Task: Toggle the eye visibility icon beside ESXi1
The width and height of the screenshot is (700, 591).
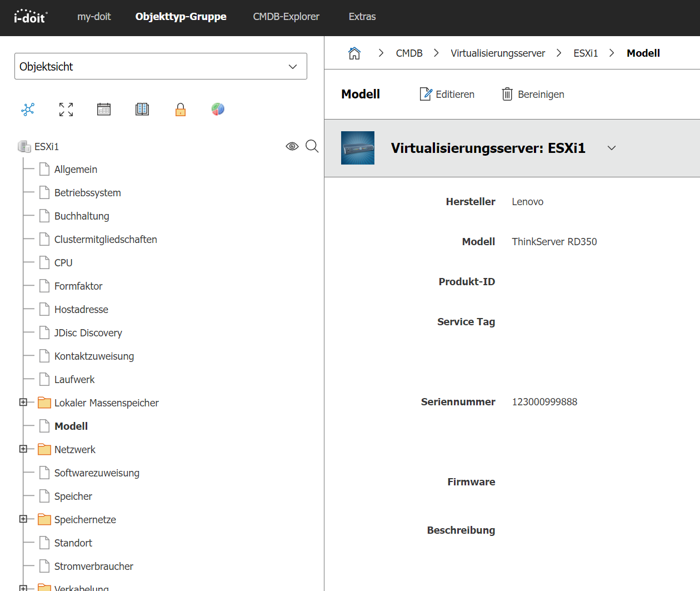Action: tap(292, 146)
